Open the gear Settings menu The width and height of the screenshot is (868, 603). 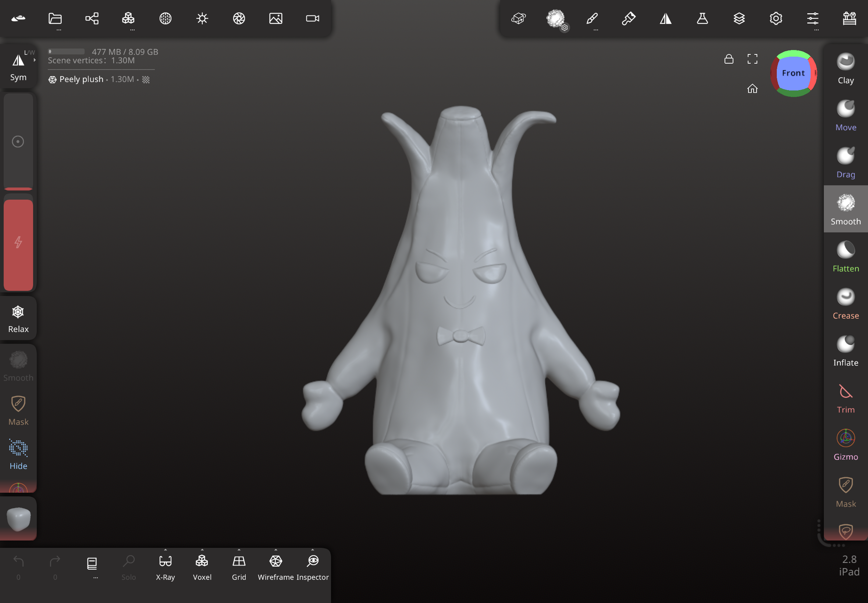tap(776, 18)
